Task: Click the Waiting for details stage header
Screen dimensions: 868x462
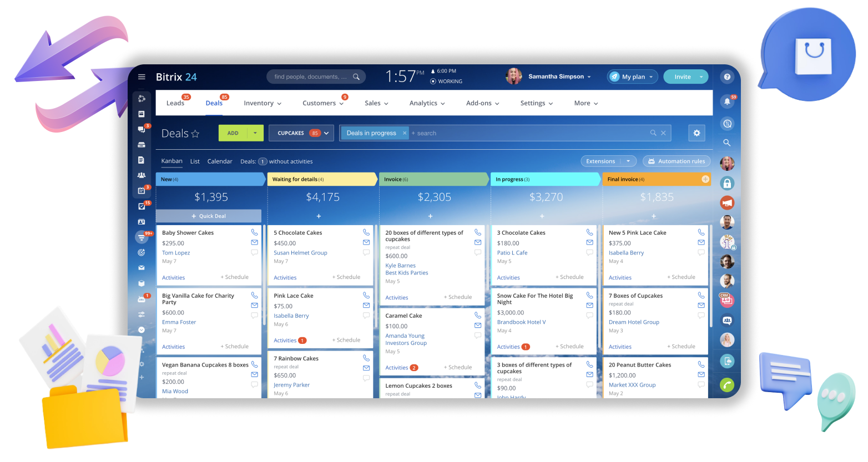Action: point(322,179)
